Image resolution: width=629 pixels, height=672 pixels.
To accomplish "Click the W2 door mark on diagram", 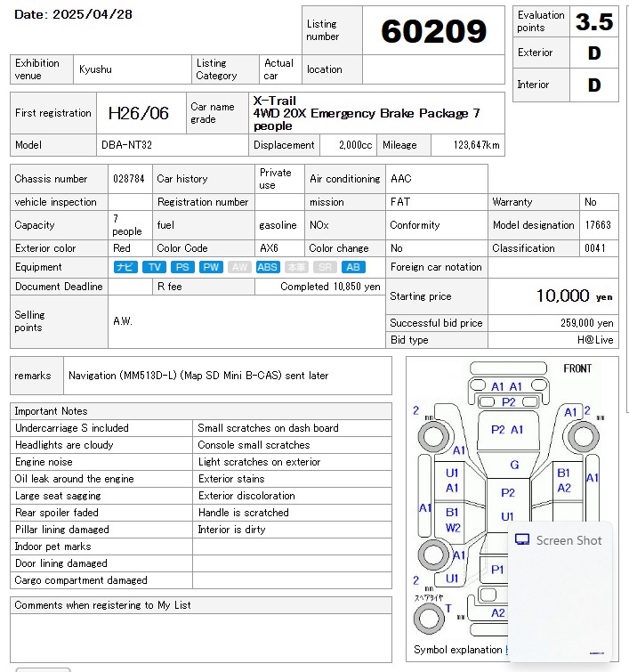I will pos(453,528).
